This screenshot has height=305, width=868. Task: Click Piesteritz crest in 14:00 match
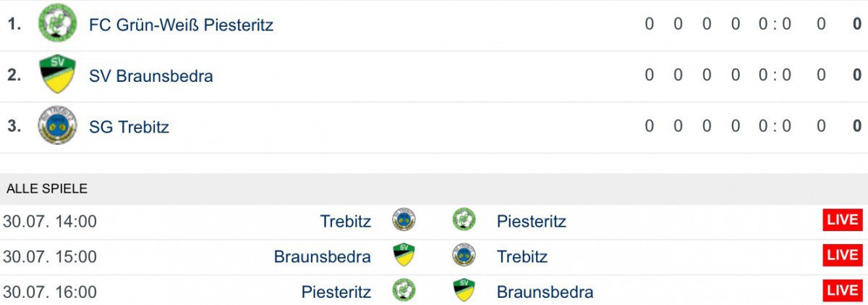464,220
